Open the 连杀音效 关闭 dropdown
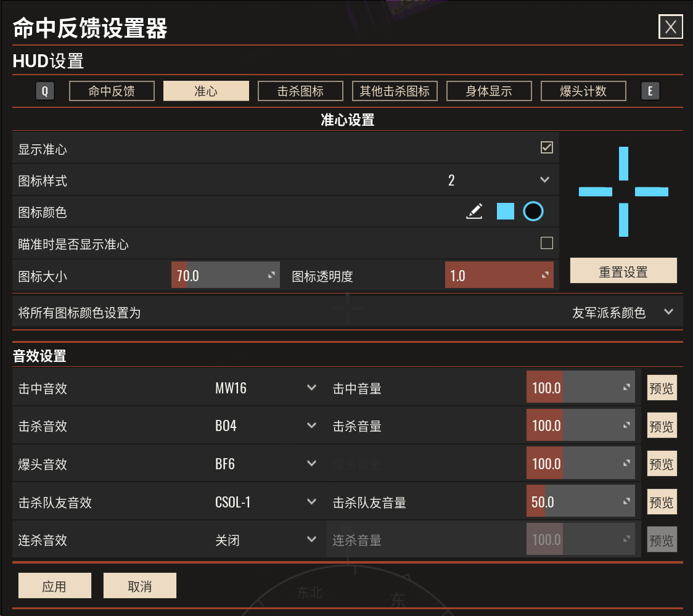The height and width of the screenshot is (616, 693). (x=265, y=540)
